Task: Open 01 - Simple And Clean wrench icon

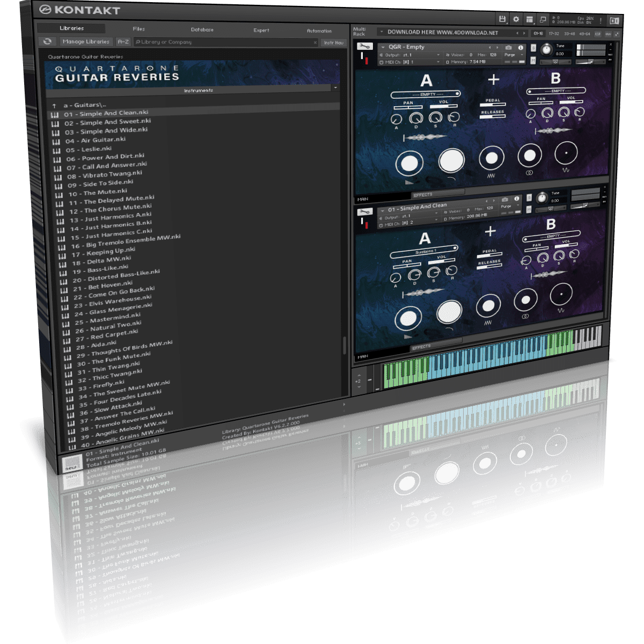Action: click(364, 211)
